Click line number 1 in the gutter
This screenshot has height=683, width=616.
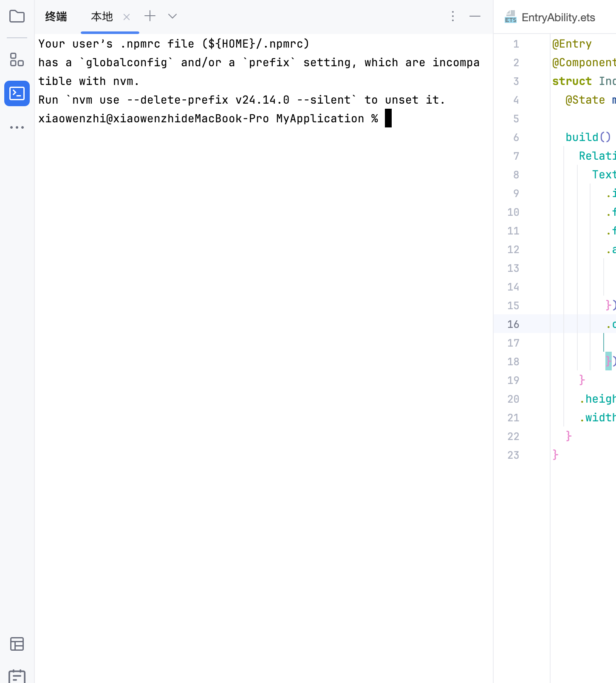coord(516,44)
